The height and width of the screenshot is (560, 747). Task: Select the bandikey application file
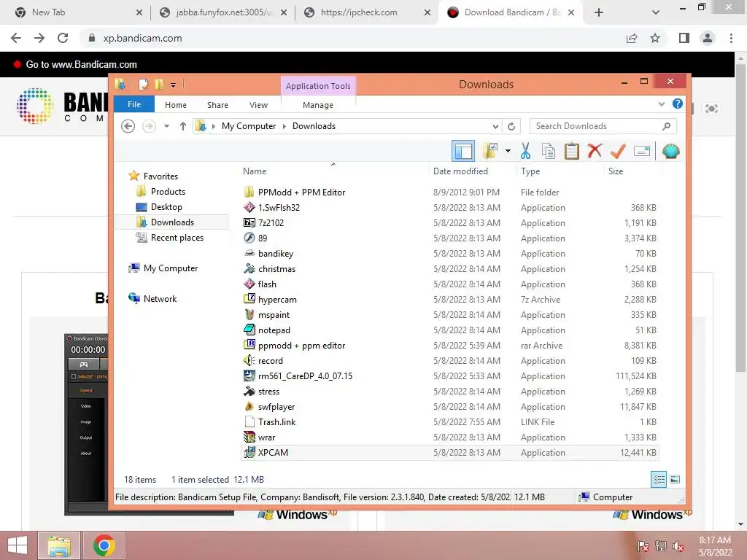point(449,254)
